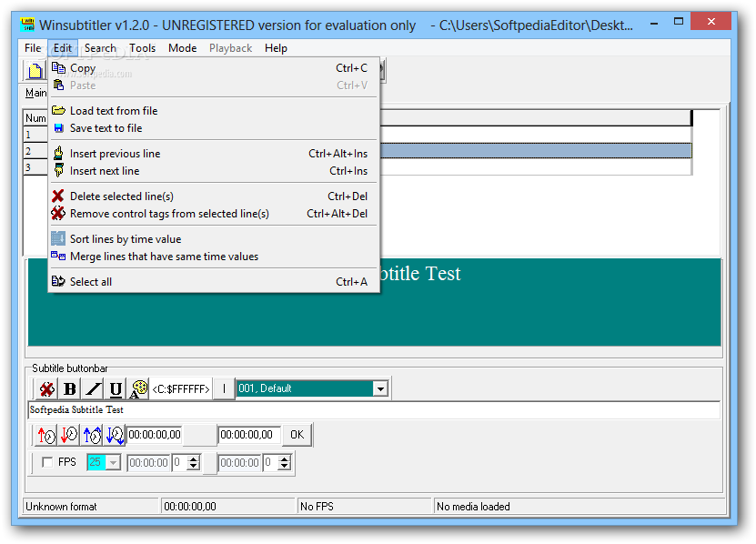Close the open Edit menu
The width and height of the screenshot is (756, 544).
coord(63,48)
